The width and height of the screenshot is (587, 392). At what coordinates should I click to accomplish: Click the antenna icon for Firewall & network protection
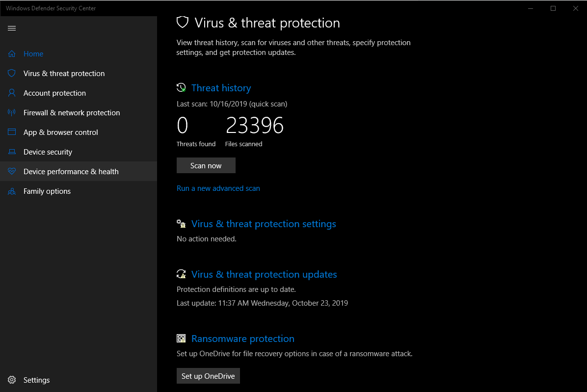coord(12,112)
